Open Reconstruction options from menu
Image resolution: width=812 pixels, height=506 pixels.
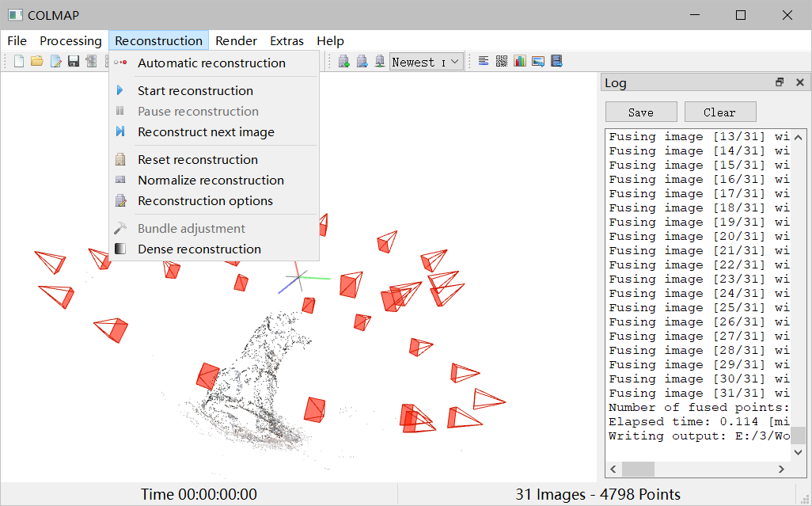(x=214, y=201)
